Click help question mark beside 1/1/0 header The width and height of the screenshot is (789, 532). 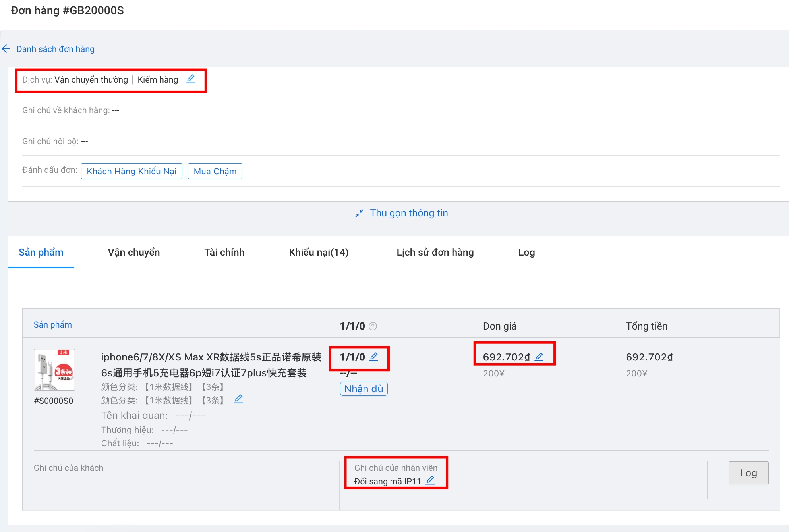373,326
